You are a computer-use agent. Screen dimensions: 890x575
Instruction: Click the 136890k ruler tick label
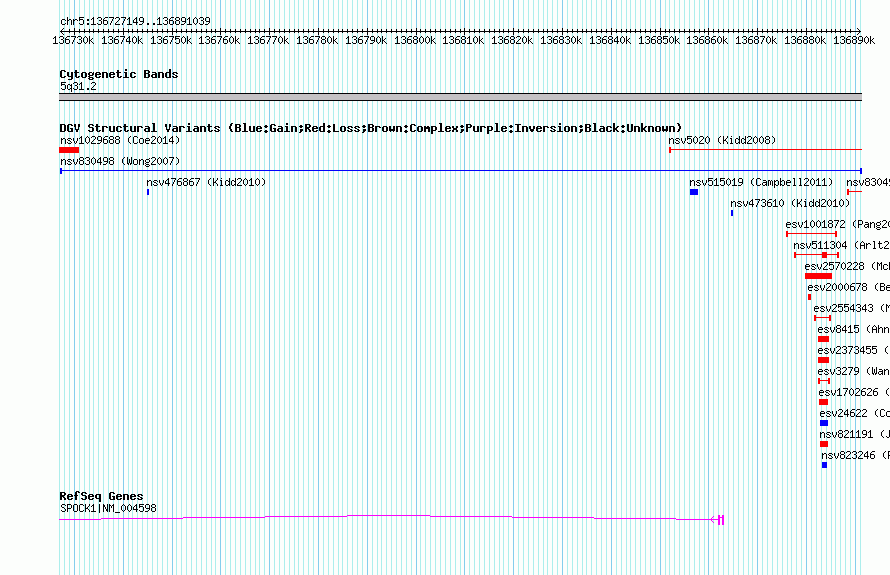854,40
